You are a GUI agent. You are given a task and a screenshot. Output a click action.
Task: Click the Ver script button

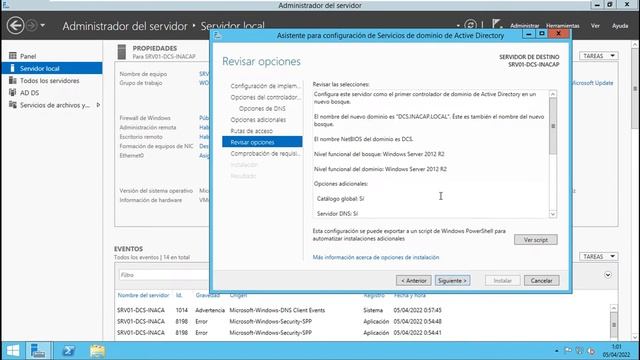click(536, 240)
